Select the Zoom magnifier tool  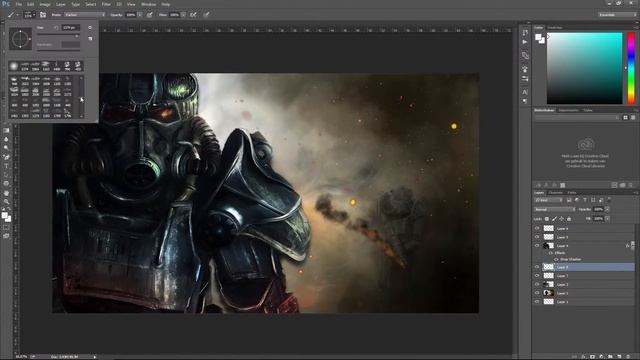[6, 201]
